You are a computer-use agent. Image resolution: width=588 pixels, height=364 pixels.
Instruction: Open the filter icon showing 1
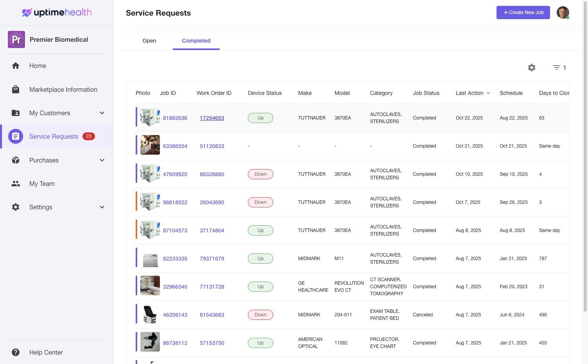559,68
